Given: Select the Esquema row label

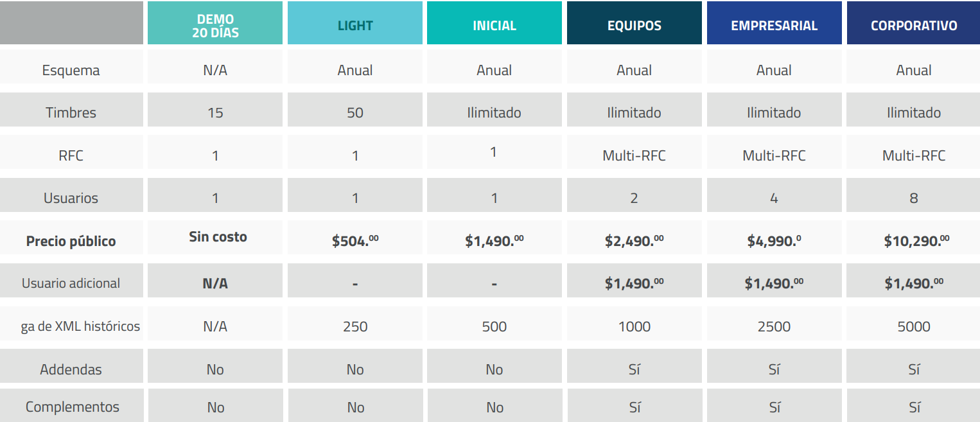Looking at the screenshot, I should click(71, 70).
